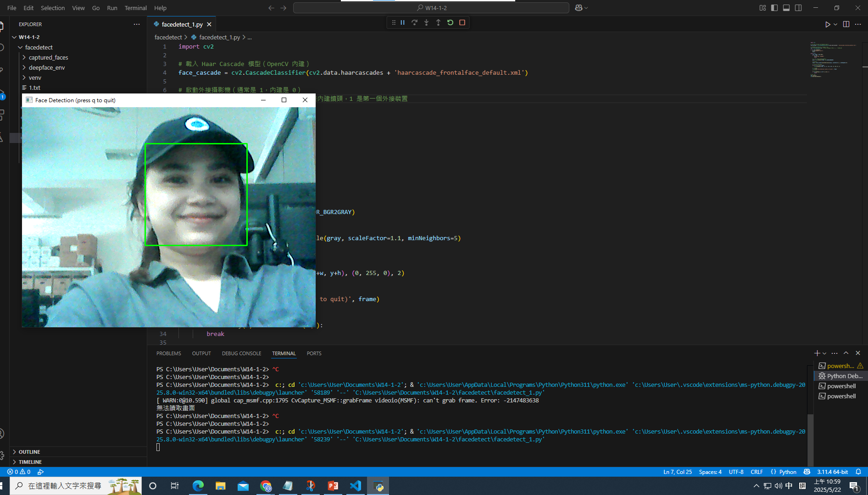Toggle the bottom panel visibility
This screenshot has height=495, width=868.
tap(786, 8)
